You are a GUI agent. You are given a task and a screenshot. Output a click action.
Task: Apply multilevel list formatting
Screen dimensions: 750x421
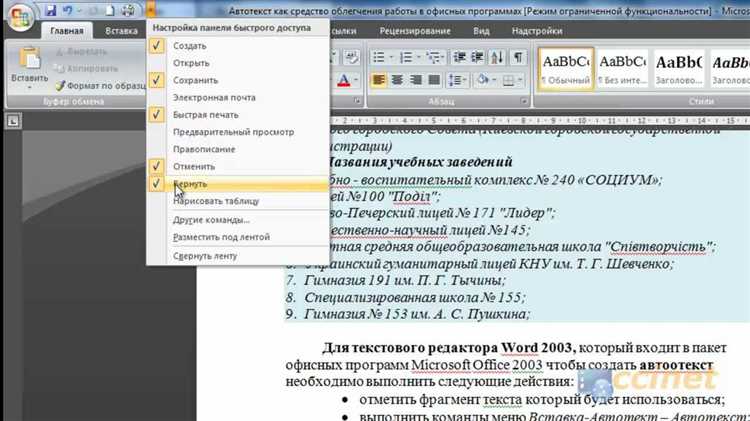tap(434, 57)
